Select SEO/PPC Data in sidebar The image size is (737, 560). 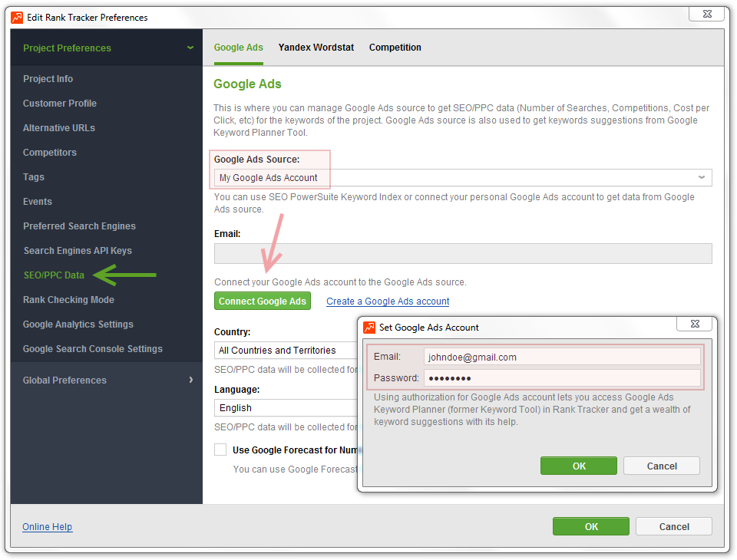(54, 275)
